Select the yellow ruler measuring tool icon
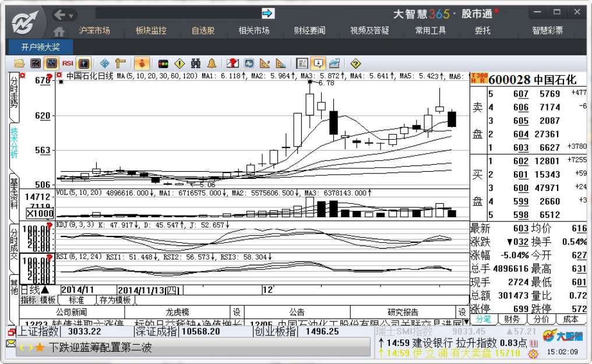The width and height of the screenshot is (592, 364). click(121, 63)
